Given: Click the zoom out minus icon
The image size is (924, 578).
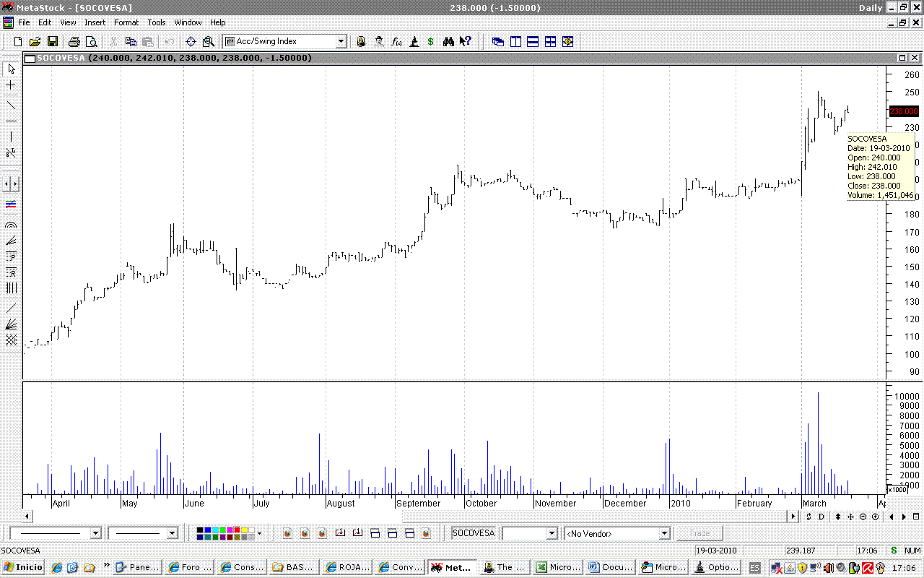Looking at the screenshot, I should pos(863,517).
